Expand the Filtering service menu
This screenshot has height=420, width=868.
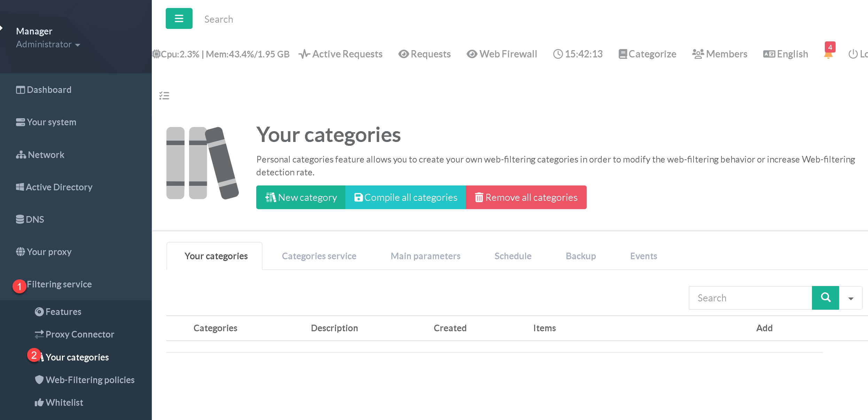59,284
